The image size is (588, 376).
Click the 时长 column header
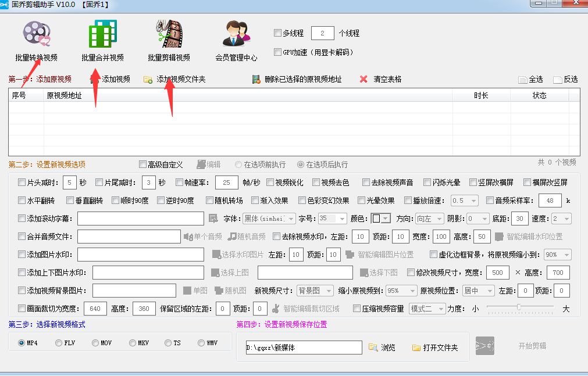coord(481,95)
